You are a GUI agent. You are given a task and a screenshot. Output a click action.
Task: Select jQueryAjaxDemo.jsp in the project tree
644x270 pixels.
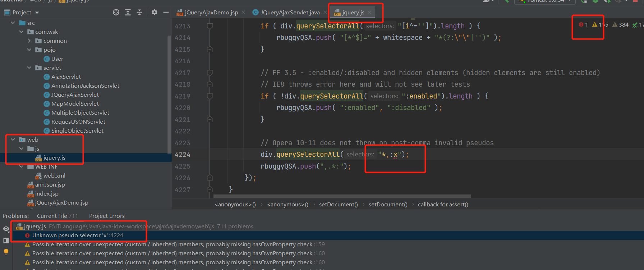click(x=61, y=203)
